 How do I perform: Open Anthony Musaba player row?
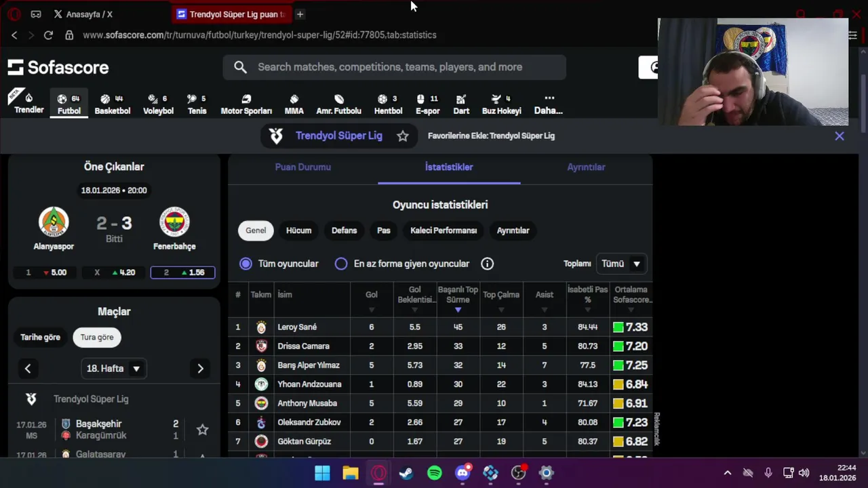[x=440, y=403]
